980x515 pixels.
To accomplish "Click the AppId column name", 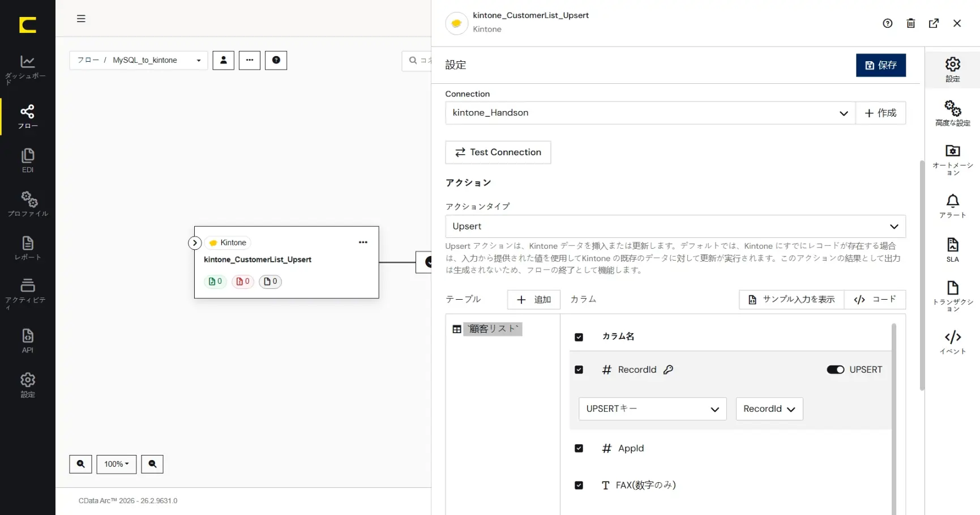I will 631,449.
